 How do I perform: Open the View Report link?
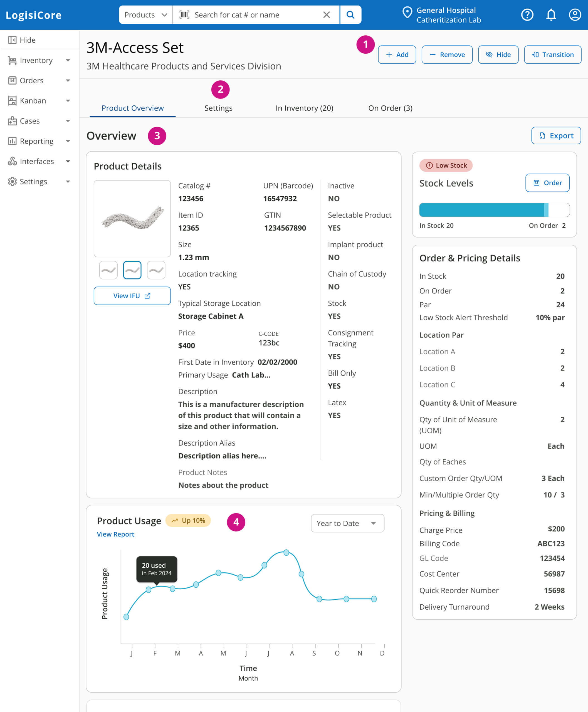115,534
